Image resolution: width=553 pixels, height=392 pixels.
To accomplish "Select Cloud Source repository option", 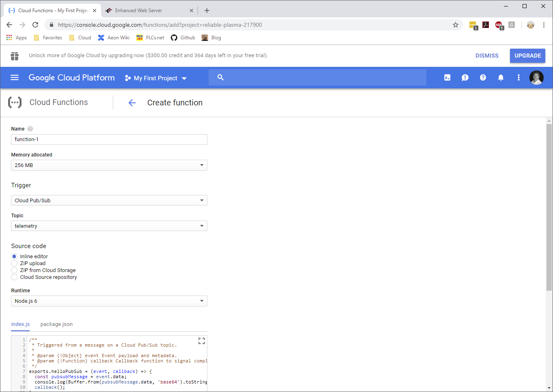I will tap(14, 277).
